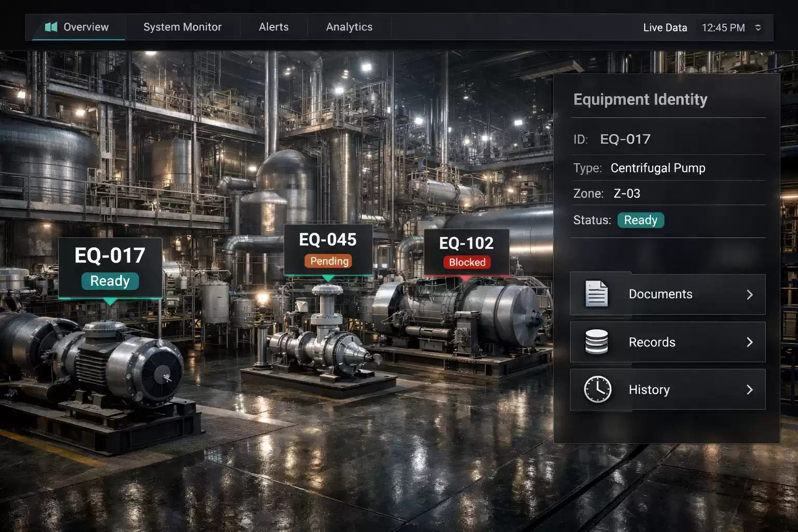Viewport: 798px width, 532px height.
Task: Toggle the Blocked status on EQ-102
Action: [466, 262]
